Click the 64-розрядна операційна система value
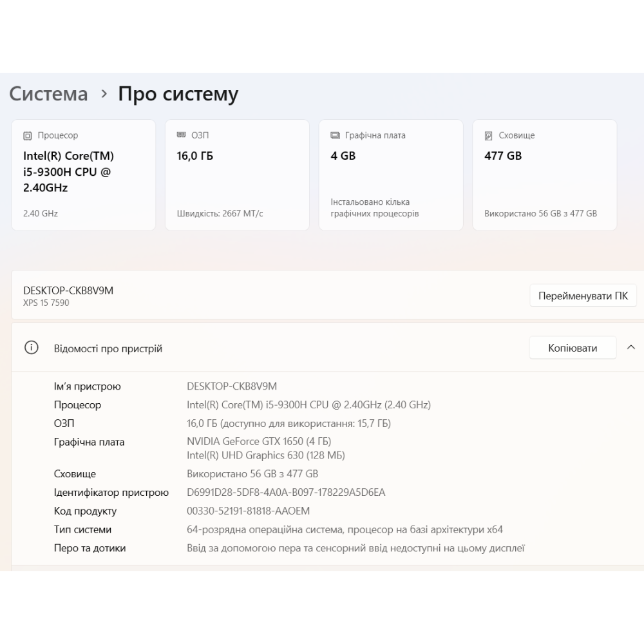This screenshot has height=644, width=644. (345, 529)
